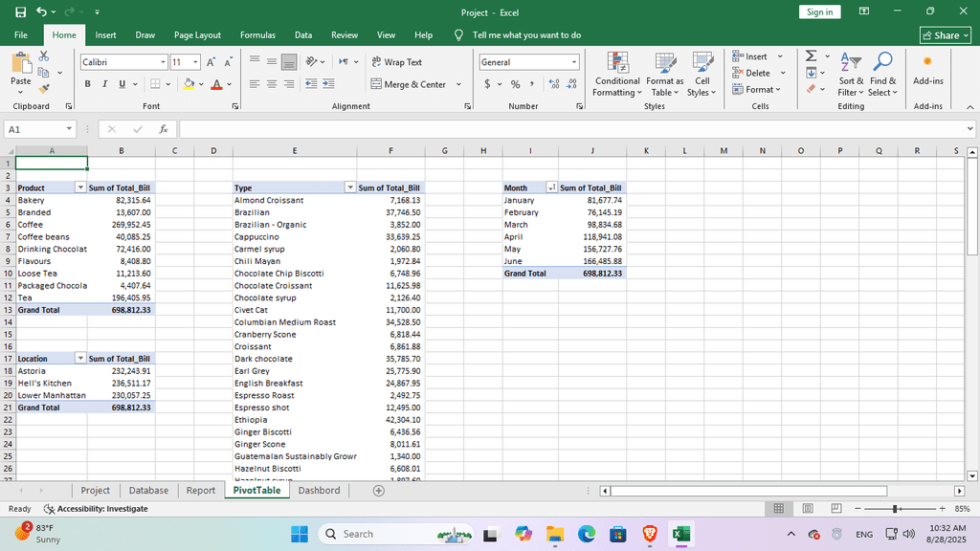Click the Name Box showing A1
Image resolution: width=980 pixels, height=551 pixels.
coord(35,129)
